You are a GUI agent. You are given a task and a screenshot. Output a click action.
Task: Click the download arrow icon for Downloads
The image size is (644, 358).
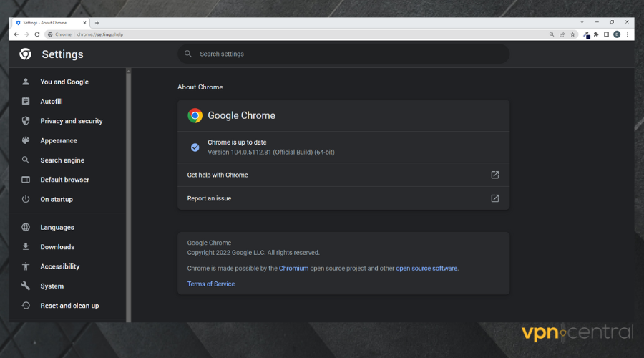26,246
